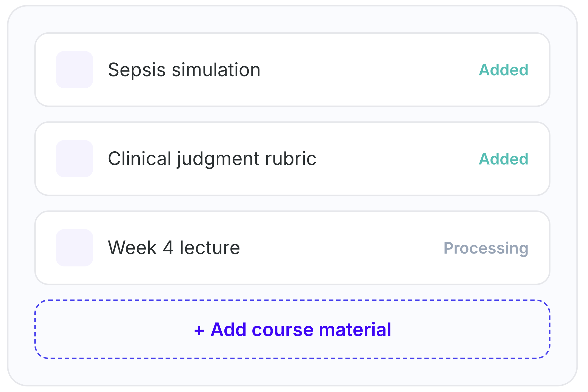This screenshot has height=392, width=588.
Task: Click blank space left of Processing label
Action: tap(342, 248)
